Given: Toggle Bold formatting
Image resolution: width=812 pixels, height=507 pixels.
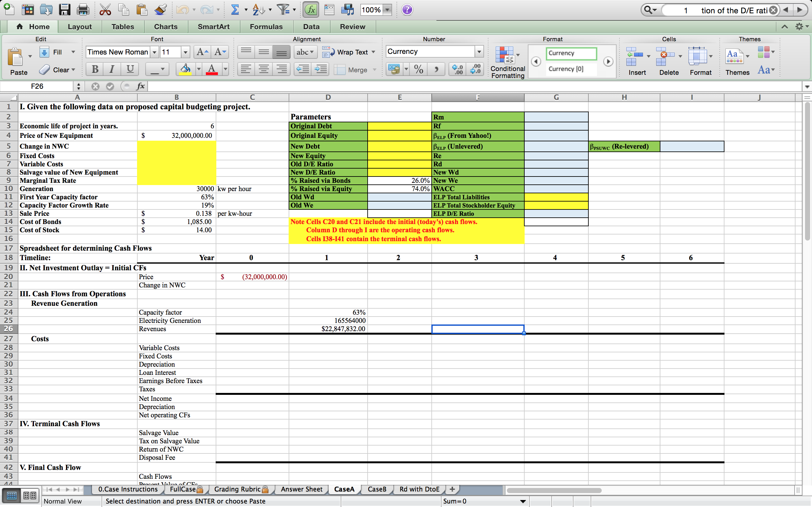Looking at the screenshot, I should pyautogui.click(x=94, y=69).
